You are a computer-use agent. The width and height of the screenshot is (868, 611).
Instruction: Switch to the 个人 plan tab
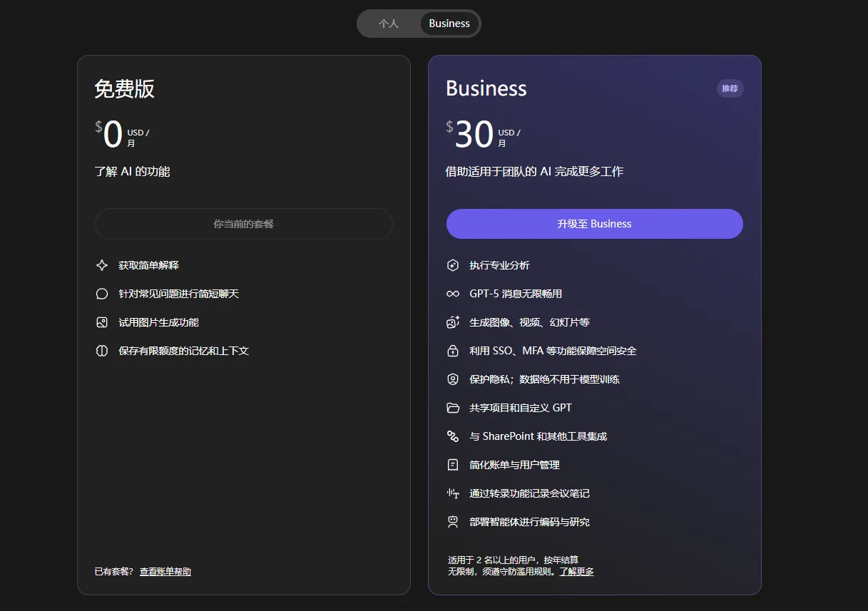click(x=389, y=23)
